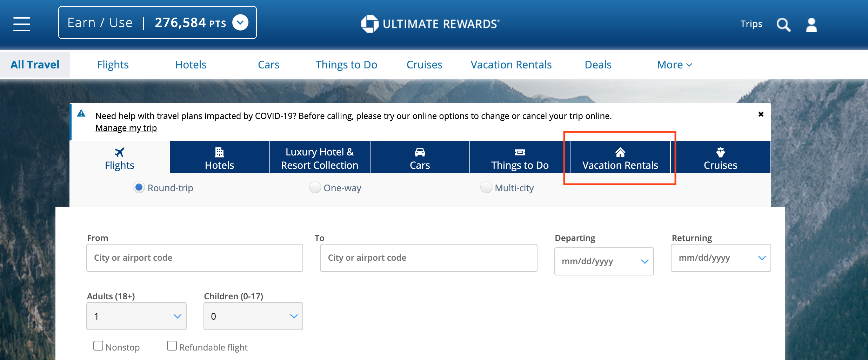The image size is (868, 360).
Task: Follow the Manage my trip link
Action: [x=126, y=128]
